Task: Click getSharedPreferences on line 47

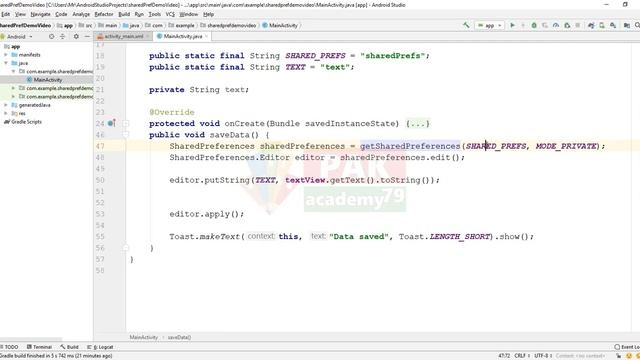Action: pos(410,146)
